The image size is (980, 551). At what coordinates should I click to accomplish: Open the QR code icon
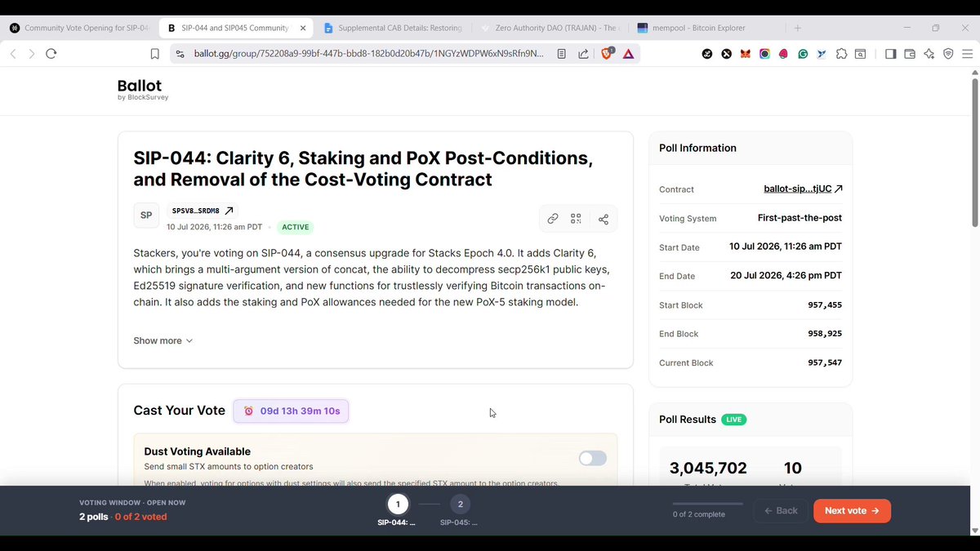point(577,219)
